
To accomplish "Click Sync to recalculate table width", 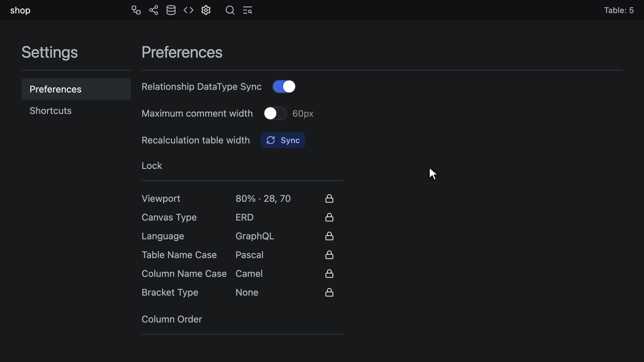I will tap(283, 140).
